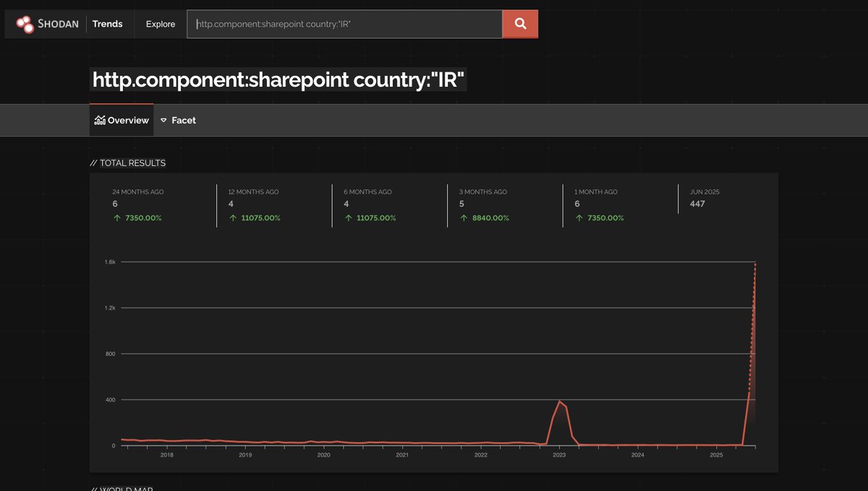This screenshot has height=491, width=868.
Task: Click the 2020 x-axis label
Action: click(x=324, y=455)
